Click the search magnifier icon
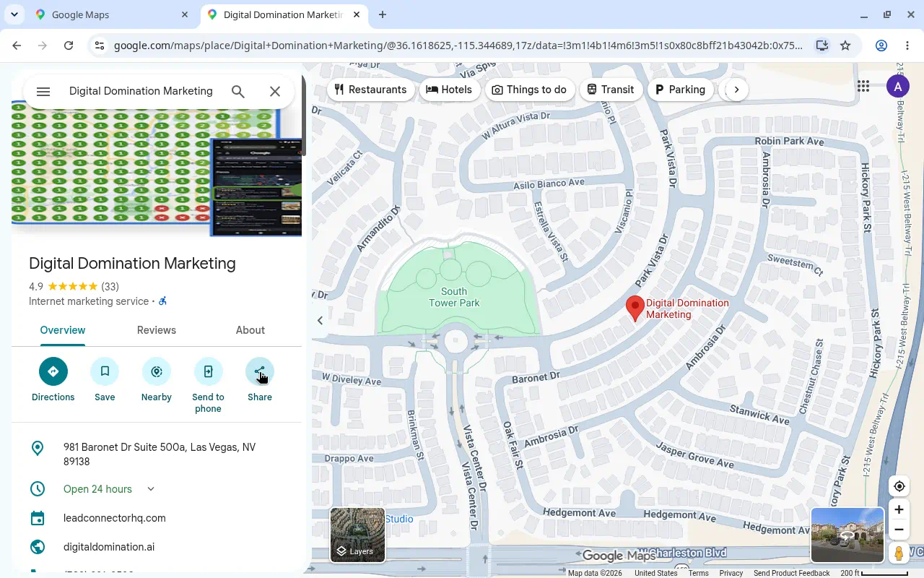924x578 pixels. point(238,92)
